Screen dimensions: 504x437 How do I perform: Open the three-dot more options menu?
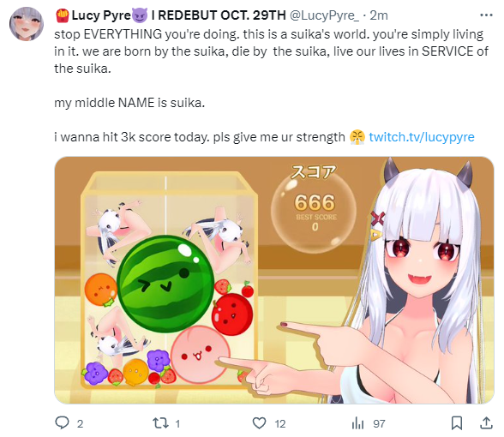[x=486, y=15]
